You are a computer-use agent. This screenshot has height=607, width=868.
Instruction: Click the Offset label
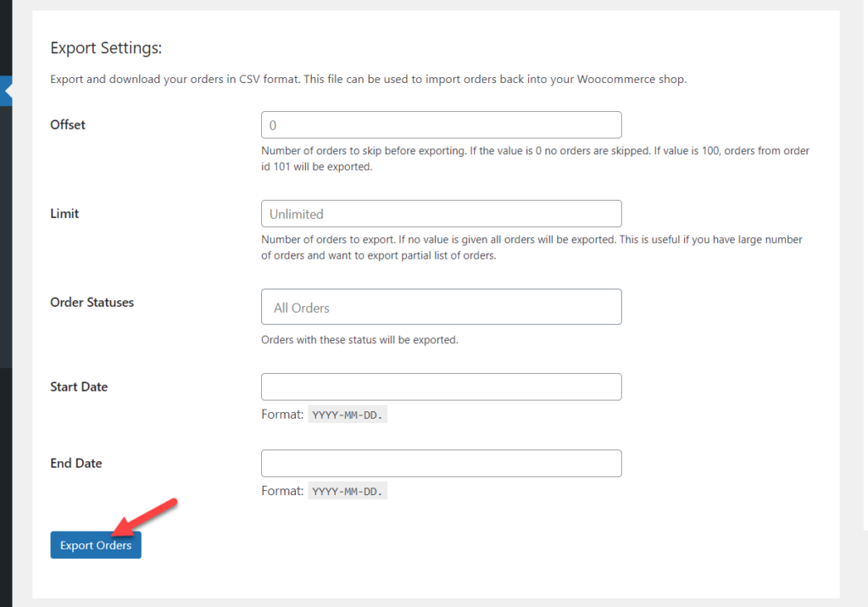coord(68,125)
